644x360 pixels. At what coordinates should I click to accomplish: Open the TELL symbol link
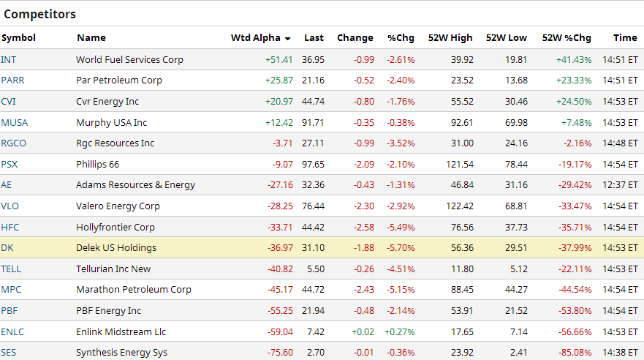coord(11,269)
